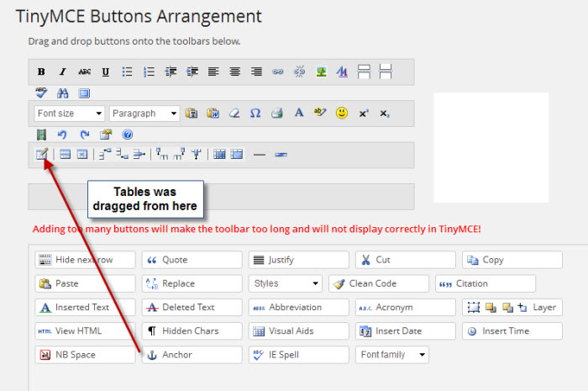Click the film strip media icon
The width and height of the screenshot is (588, 391).
pyautogui.click(x=41, y=135)
